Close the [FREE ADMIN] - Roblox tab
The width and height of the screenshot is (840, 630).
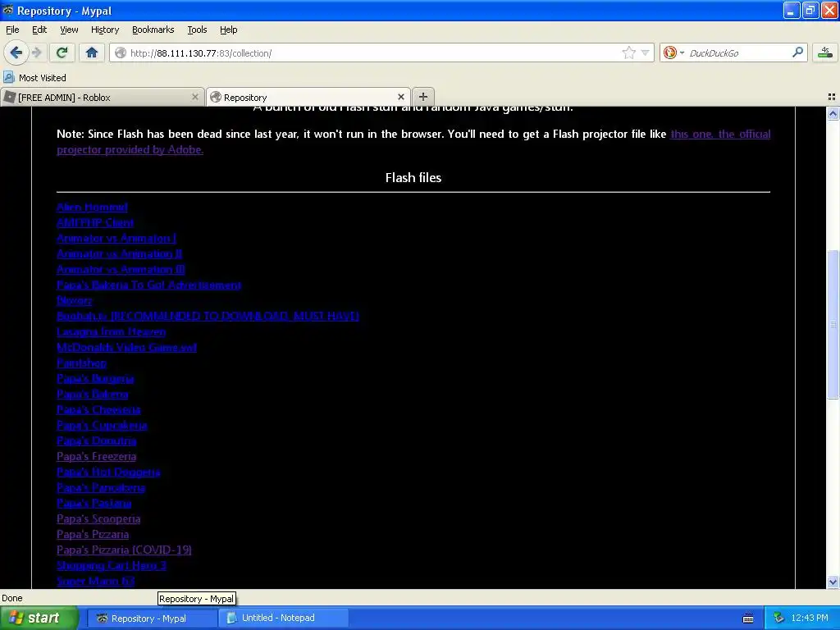[195, 97]
